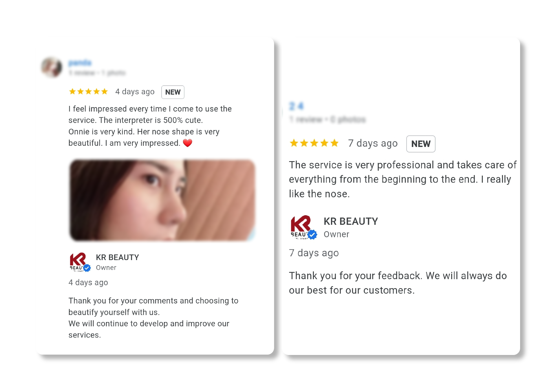Click the five-star rating in the right review

[314, 143]
